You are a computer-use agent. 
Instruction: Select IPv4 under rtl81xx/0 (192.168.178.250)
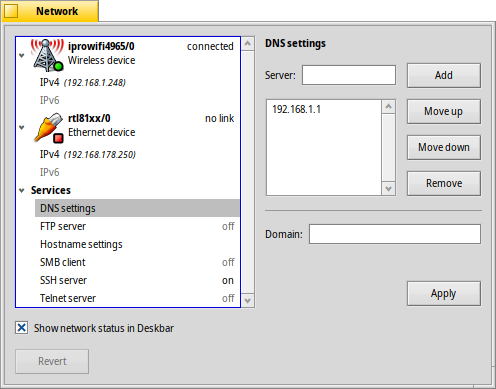coord(137,154)
